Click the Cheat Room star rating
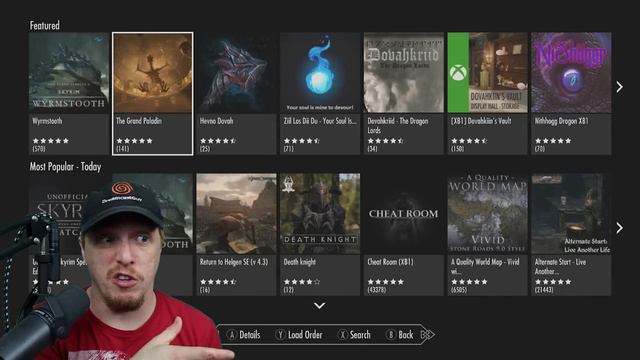Image resolution: width=640 pixels, height=360 pixels. [x=386, y=282]
